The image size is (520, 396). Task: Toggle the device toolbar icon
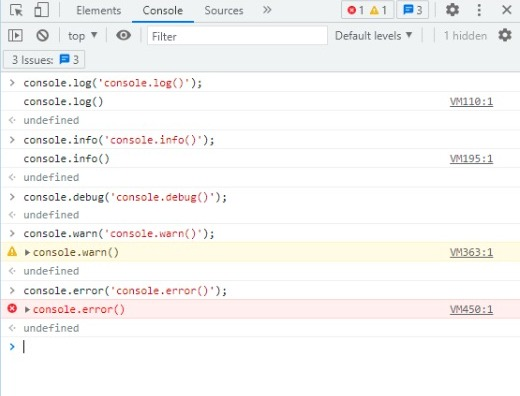41,10
